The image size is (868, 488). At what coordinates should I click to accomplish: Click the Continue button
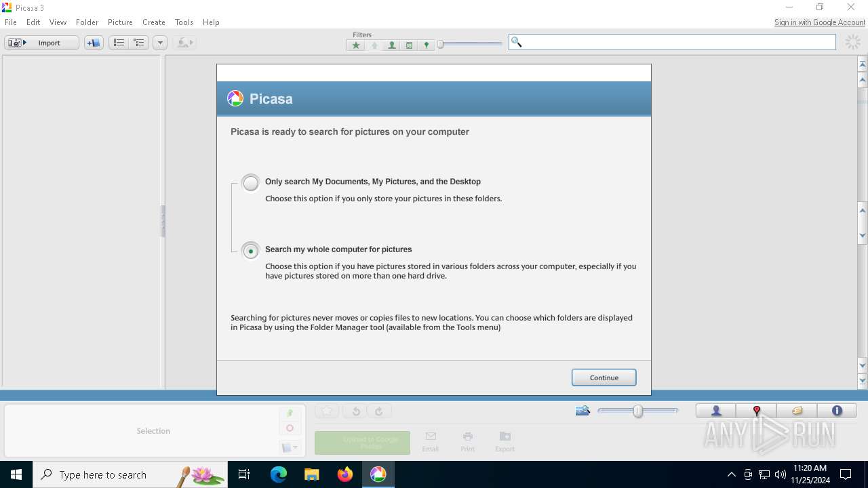[604, 378]
